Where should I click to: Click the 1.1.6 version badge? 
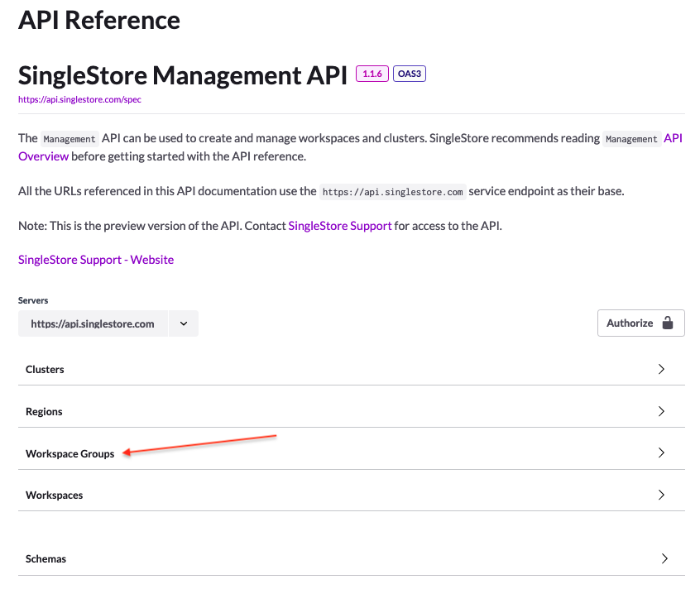pyautogui.click(x=372, y=74)
